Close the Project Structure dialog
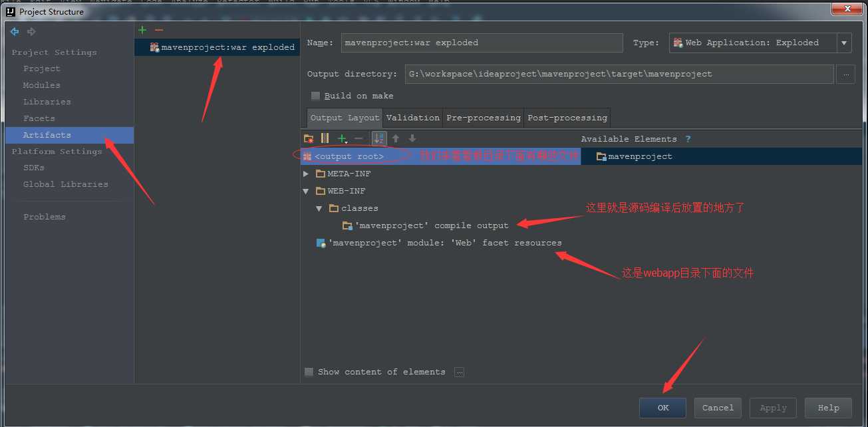868x427 pixels. [847, 9]
